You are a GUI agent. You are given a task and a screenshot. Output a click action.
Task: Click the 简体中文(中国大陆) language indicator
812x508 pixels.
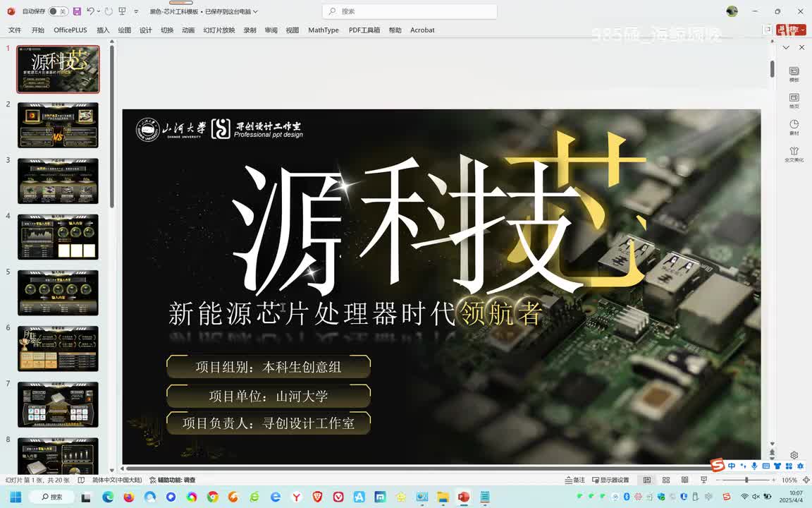(x=118, y=480)
